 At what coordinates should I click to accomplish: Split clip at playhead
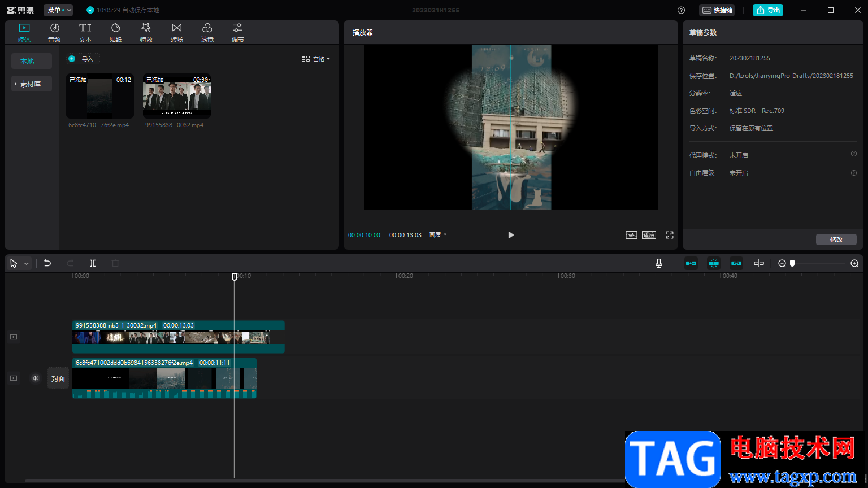click(93, 263)
